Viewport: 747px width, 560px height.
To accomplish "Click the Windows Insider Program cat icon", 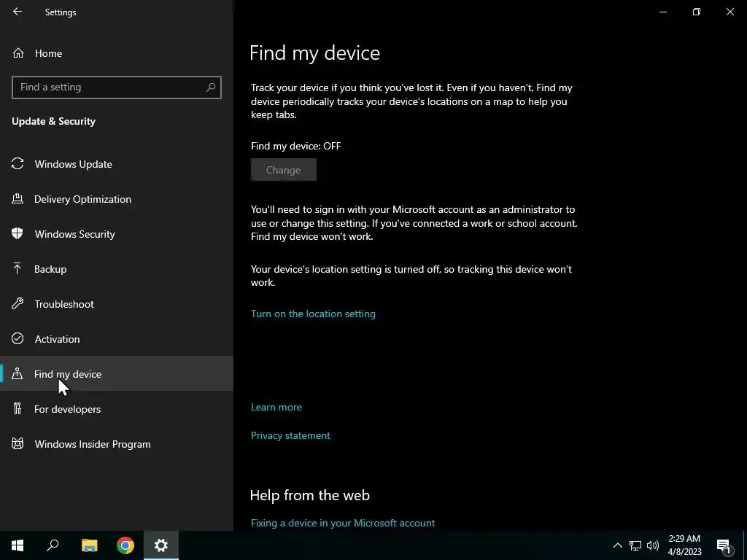I will pyautogui.click(x=18, y=443).
